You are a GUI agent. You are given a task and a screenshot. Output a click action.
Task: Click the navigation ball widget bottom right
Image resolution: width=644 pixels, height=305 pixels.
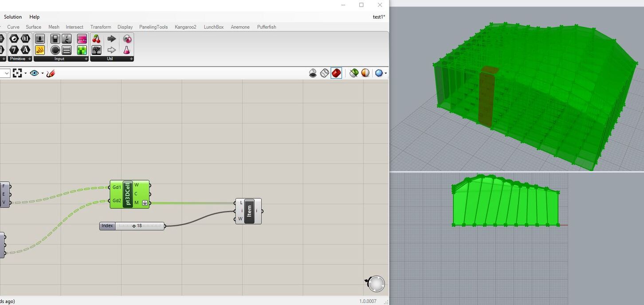(x=376, y=283)
